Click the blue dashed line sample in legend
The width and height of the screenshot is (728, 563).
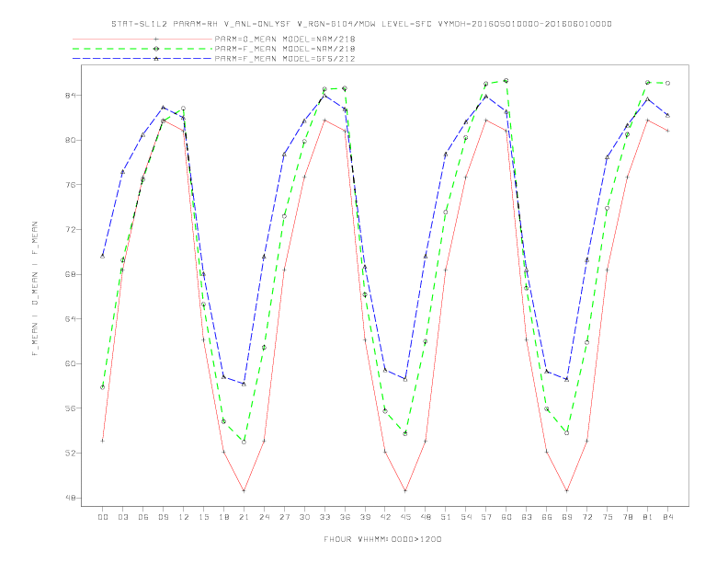[x=142, y=59]
